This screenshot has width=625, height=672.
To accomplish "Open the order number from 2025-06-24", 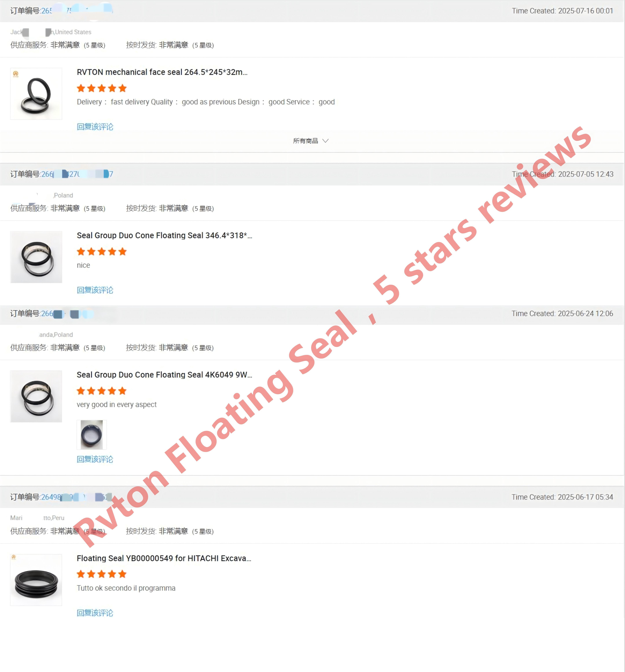I will coord(67,314).
